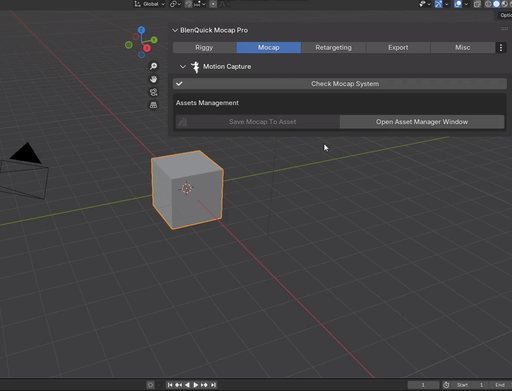This screenshot has width=512, height=391.
Task: Jump to the start frame
Action: pyautogui.click(x=170, y=385)
